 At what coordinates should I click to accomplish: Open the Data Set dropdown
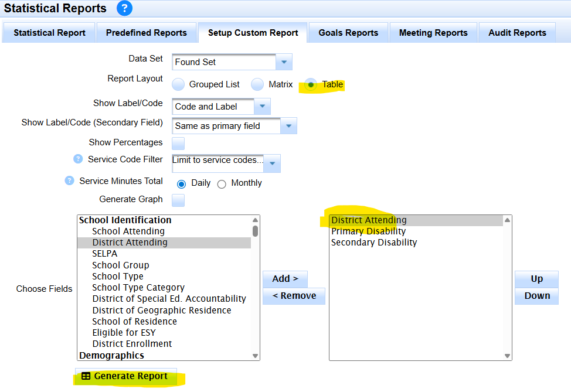(x=284, y=62)
